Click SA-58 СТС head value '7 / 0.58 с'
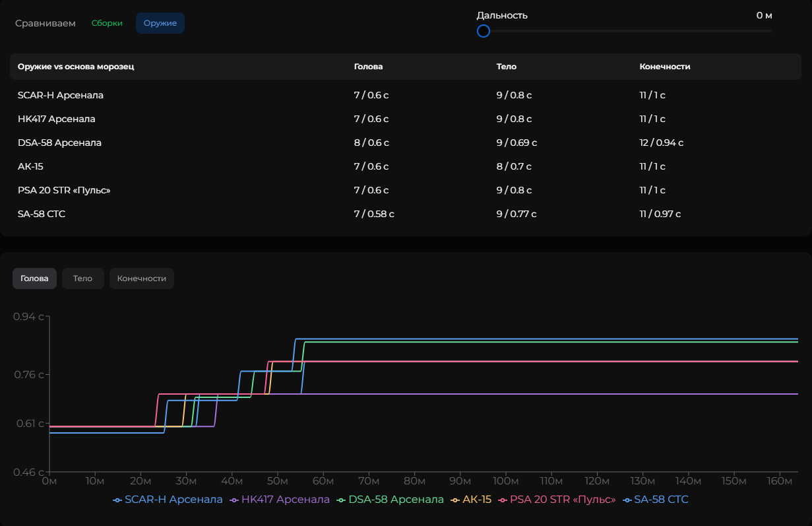The width and height of the screenshot is (812, 526). [374, 214]
